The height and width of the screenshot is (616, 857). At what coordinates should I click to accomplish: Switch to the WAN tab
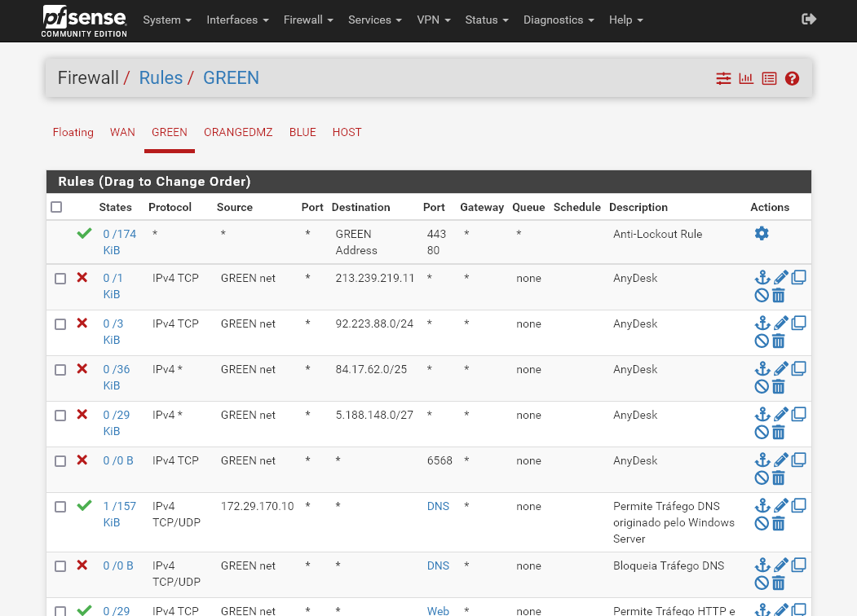click(x=122, y=132)
